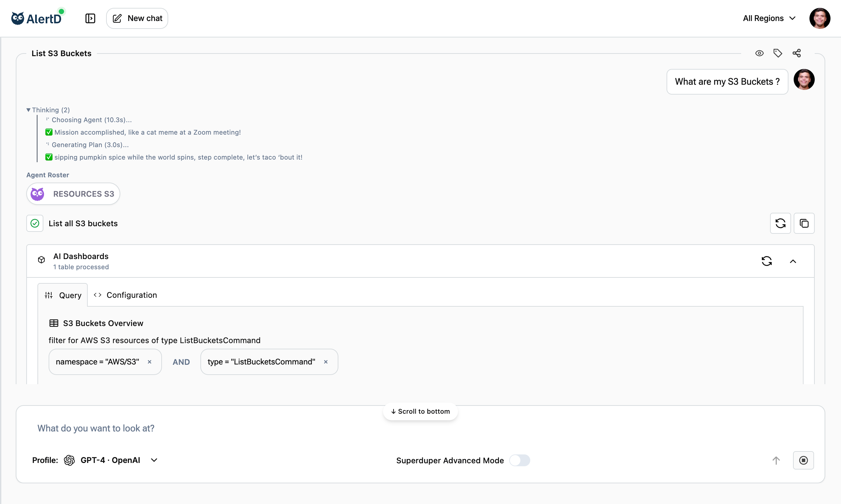
Task: Toggle chat visibility with eye icon
Action: [760, 53]
